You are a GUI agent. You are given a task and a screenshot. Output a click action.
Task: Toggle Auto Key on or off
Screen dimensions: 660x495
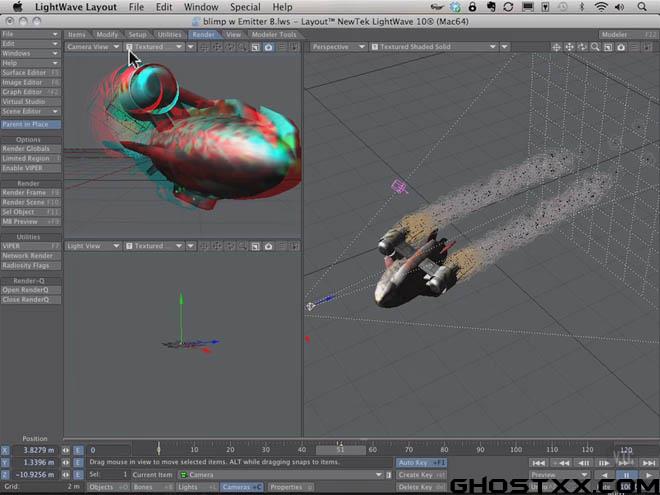coord(421,463)
